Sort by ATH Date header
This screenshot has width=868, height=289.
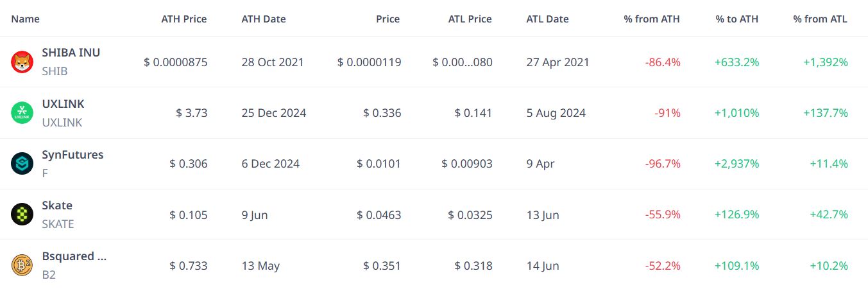[x=264, y=19]
